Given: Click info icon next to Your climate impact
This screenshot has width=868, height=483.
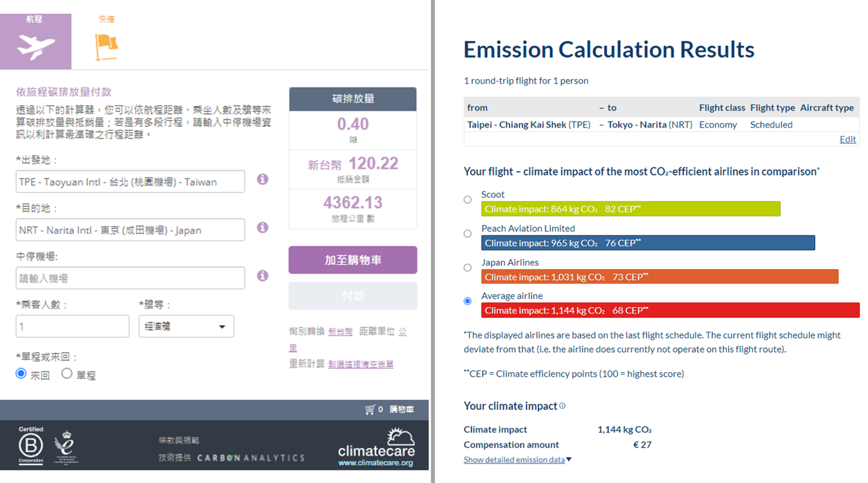Looking at the screenshot, I should coord(562,406).
